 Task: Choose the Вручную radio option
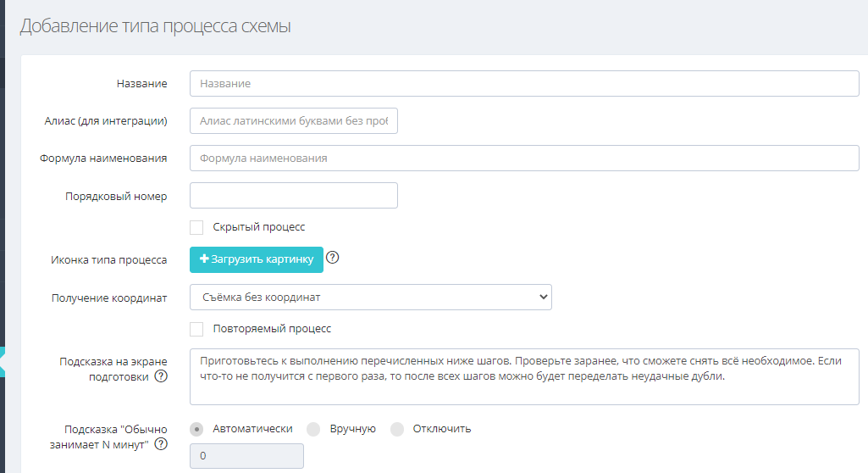[313, 429]
